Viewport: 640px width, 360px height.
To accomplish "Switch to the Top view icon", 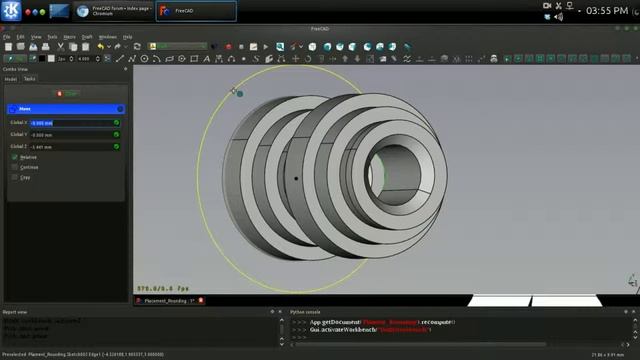I will click(340, 47).
